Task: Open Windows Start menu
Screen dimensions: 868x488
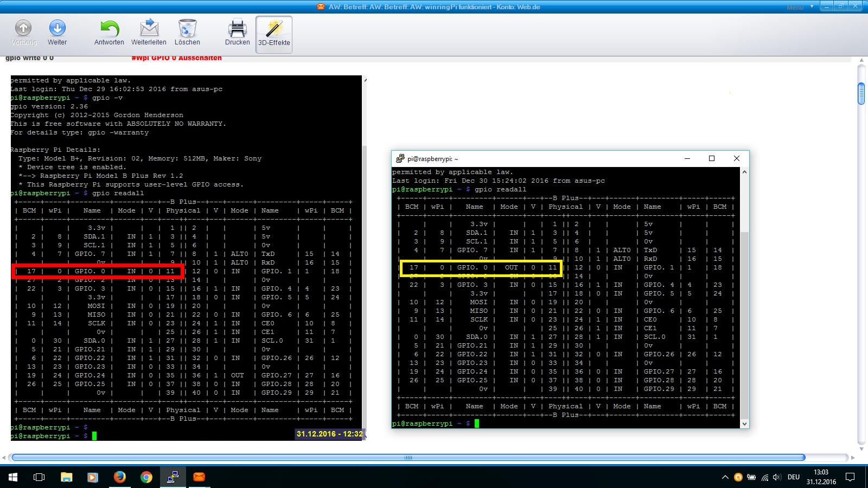Action: point(13,477)
